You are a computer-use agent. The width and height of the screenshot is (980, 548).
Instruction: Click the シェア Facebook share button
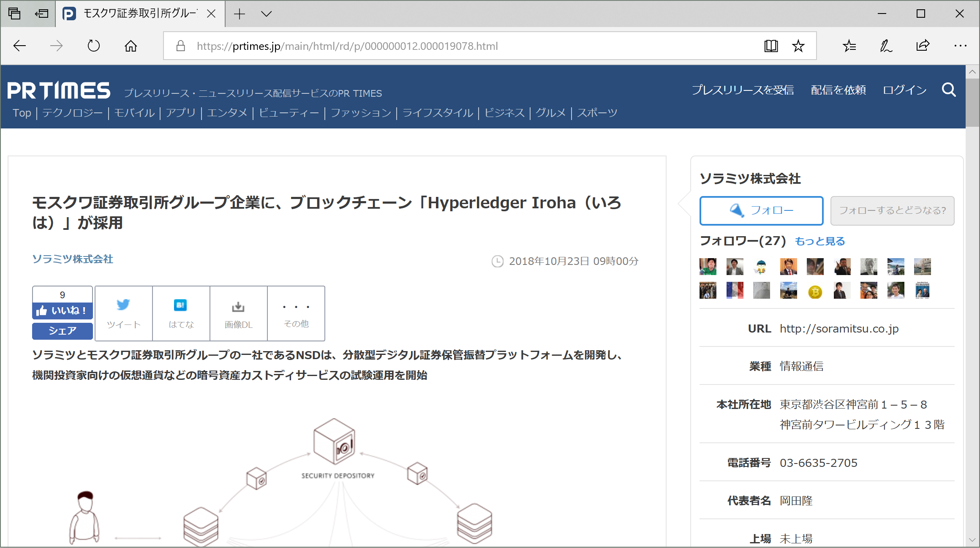[x=62, y=331]
